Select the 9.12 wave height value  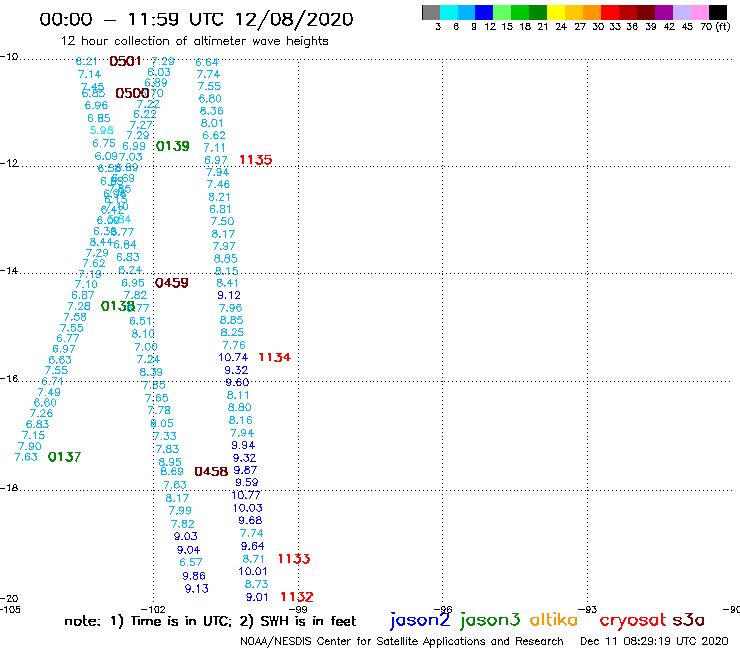[229, 295]
